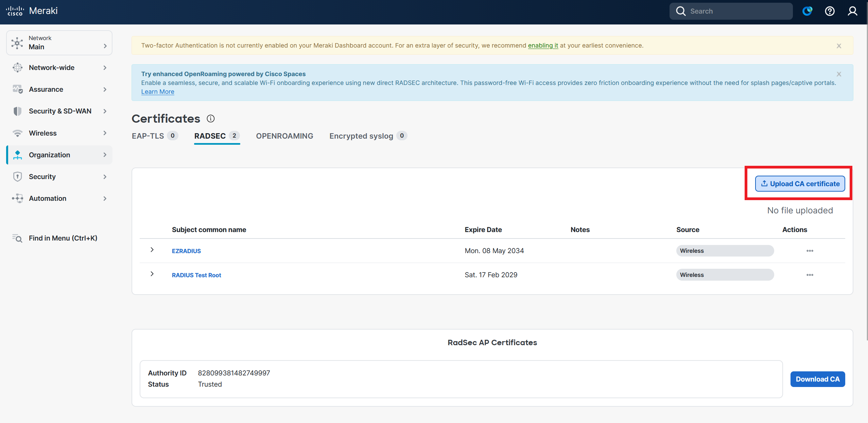Click the Find in Menu search icon

click(x=17, y=238)
